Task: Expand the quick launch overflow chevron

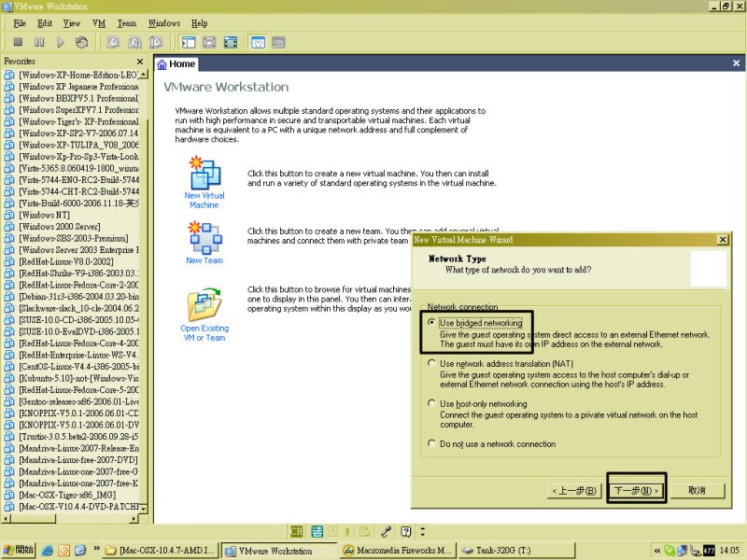Action: point(96,549)
